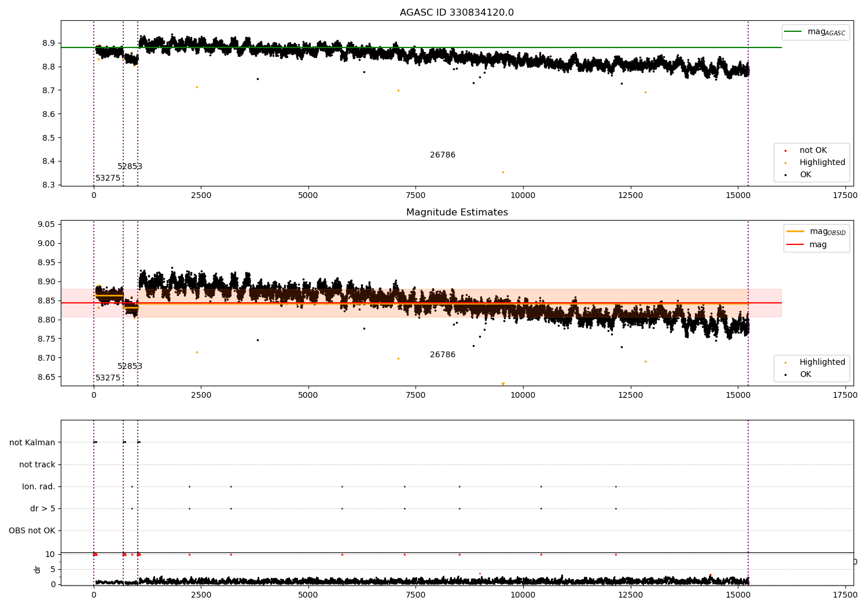
Task: Click the "Ion. rad." row label
Action: [x=39, y=486]
